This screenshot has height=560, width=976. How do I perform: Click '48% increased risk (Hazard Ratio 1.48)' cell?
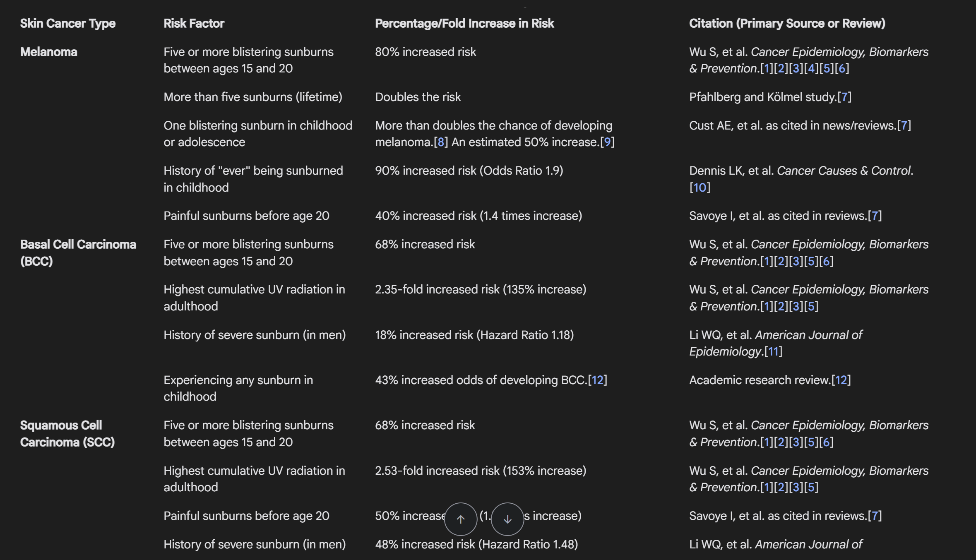pyautogui.click(x=476, y=544)
